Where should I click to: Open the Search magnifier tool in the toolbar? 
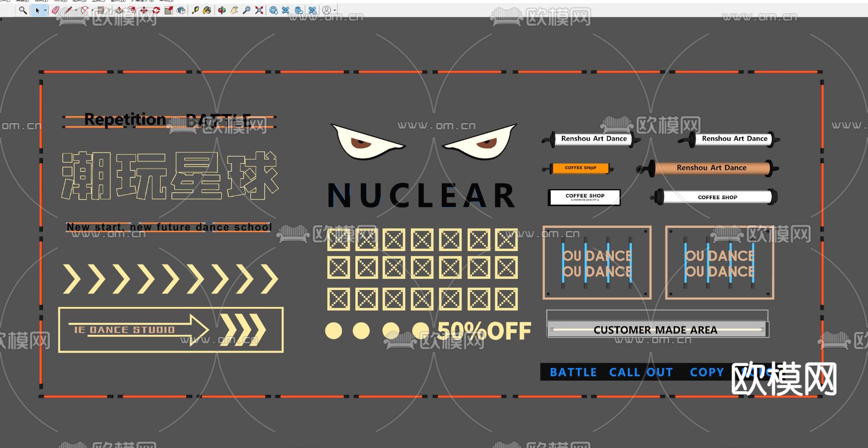pyautogui.click(x=23, y=10)
